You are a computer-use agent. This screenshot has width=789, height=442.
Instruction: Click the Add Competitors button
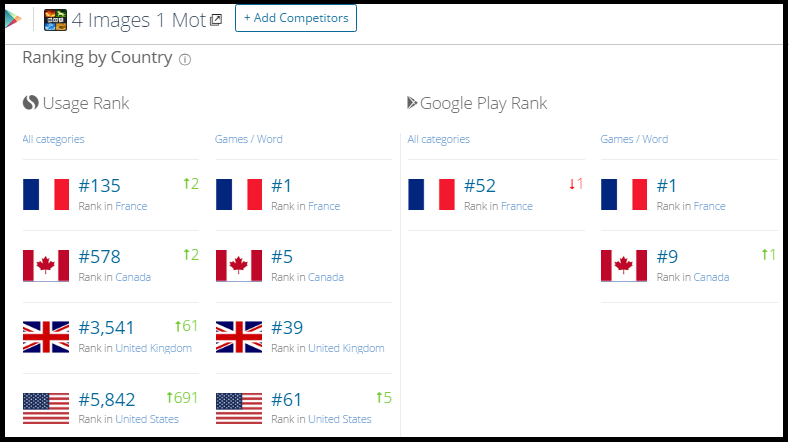(x=296, y=18)
